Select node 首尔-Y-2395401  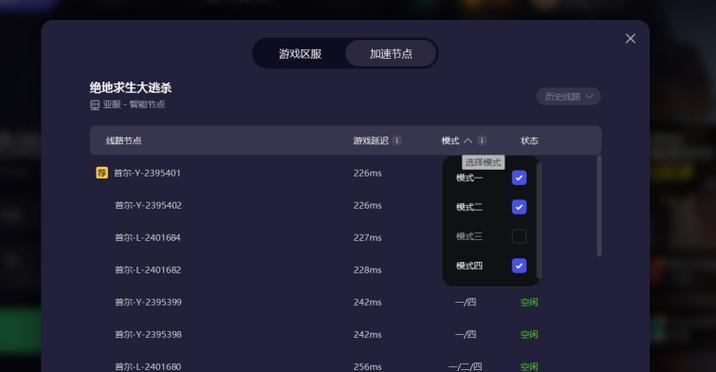click(x=147, y=173)
